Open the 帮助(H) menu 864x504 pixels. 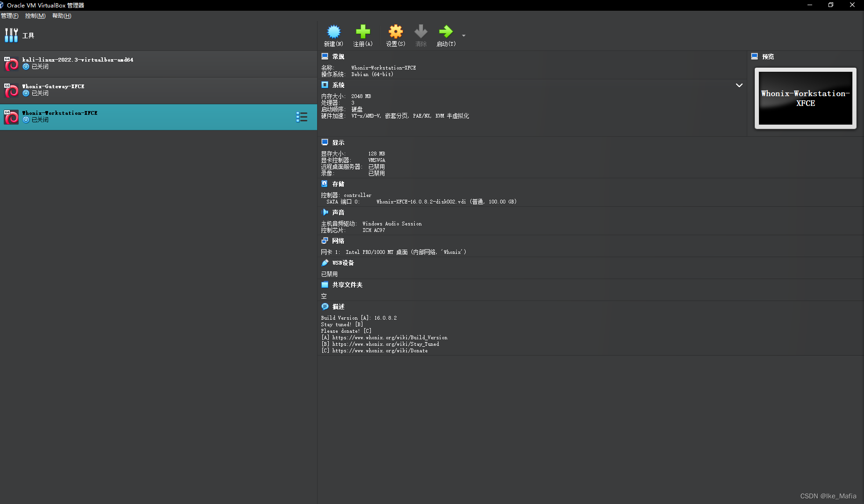pos(62,16)
